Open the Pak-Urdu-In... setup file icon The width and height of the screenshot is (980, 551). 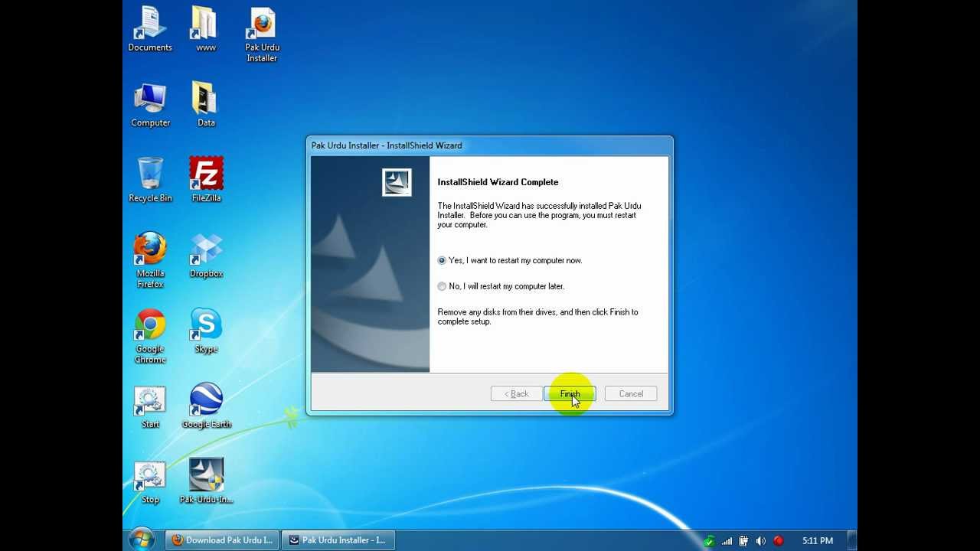tap(206, 481)
